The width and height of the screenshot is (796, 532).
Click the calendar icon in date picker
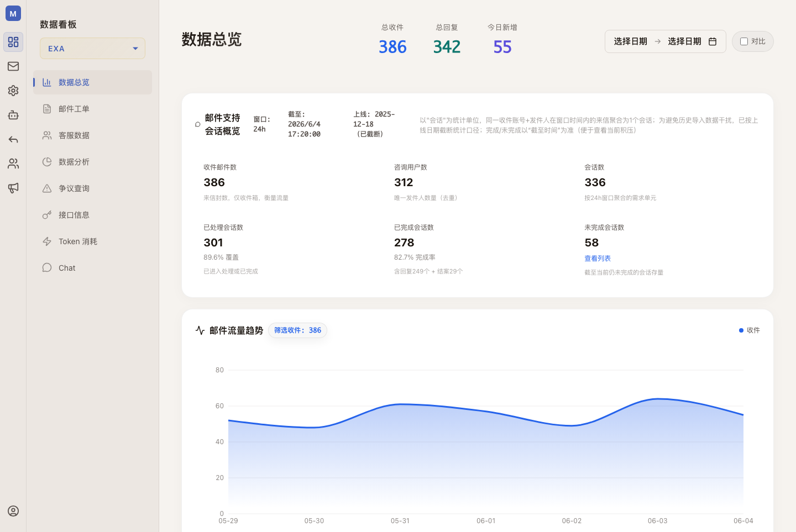click(713, 41)
